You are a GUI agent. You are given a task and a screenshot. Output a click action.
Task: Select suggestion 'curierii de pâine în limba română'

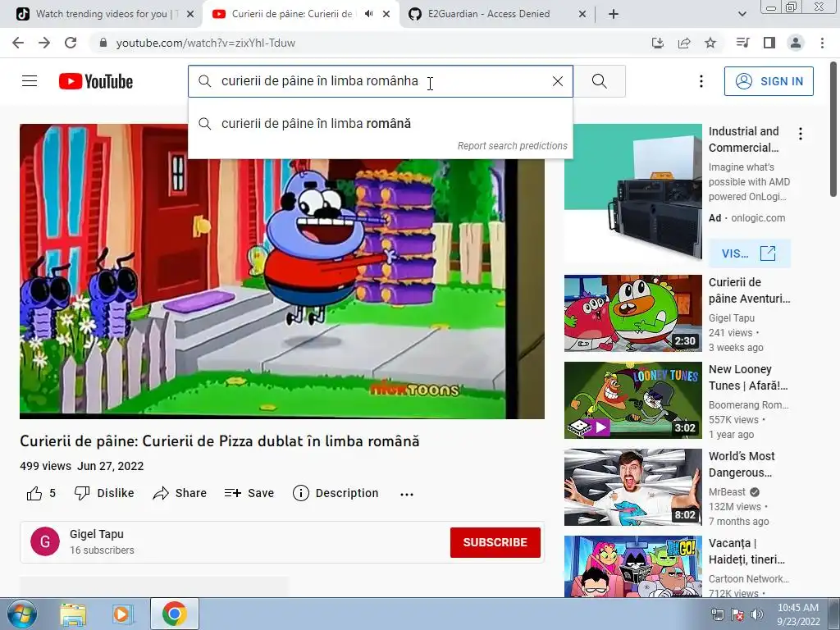(x=381, y=124)
